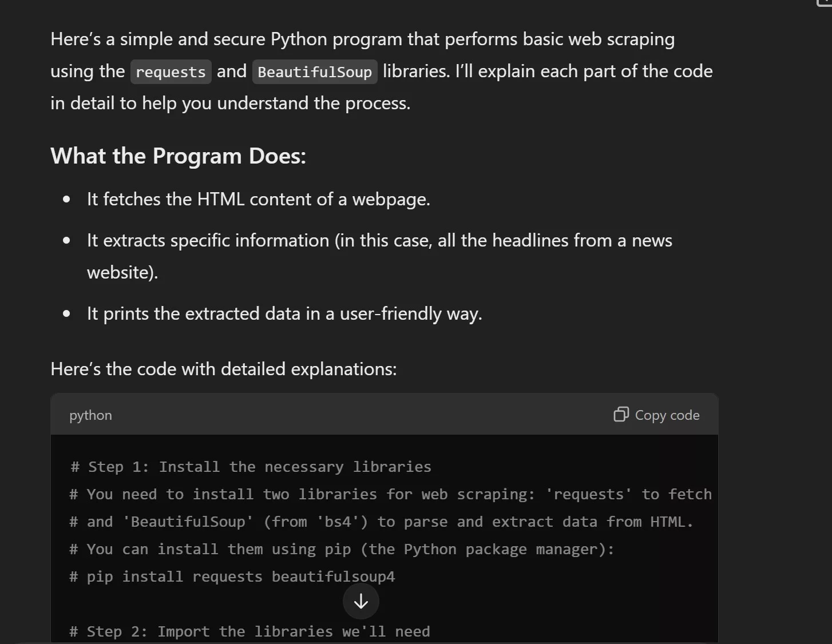Click the "# and 'BeautifulSoup' (from 'bs4')" comment line
The height and width of the screenshot is (644, 832).
pos(381,522)
